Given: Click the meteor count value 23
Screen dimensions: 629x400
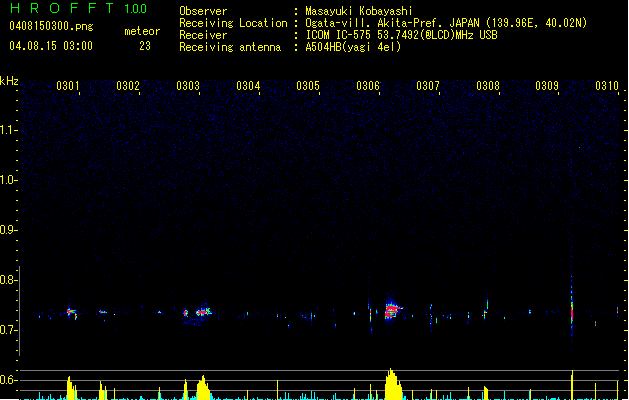Looking at the screenshot, I should pos(145,46).
